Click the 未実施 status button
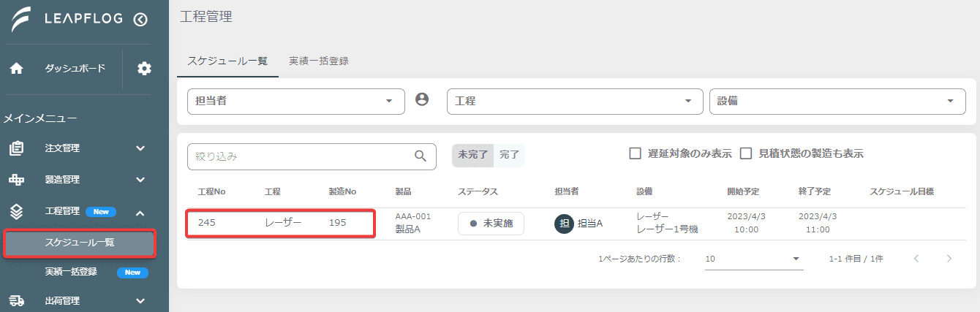 pos(491,224)
